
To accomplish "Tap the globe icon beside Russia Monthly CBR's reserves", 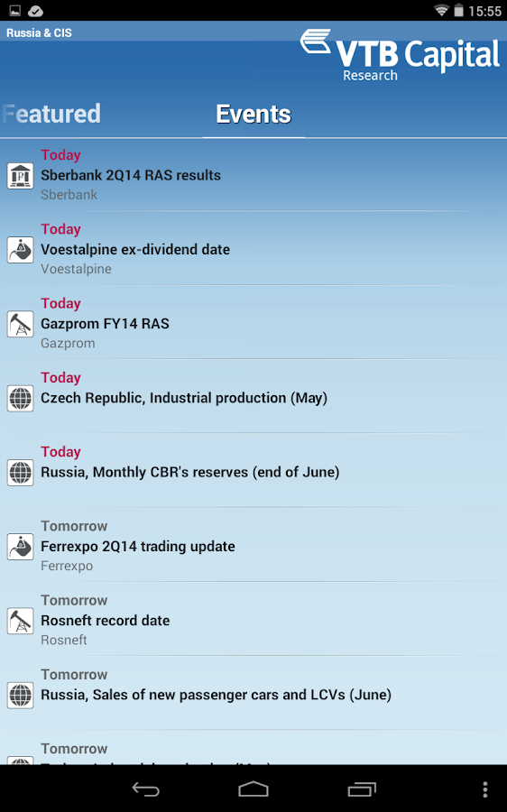I will [x=20, y=472].
